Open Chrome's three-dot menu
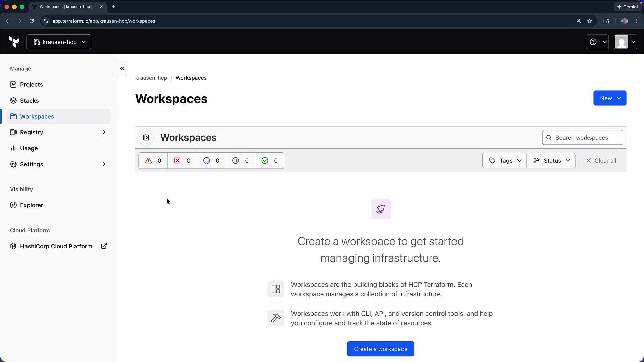 (637, 21)
